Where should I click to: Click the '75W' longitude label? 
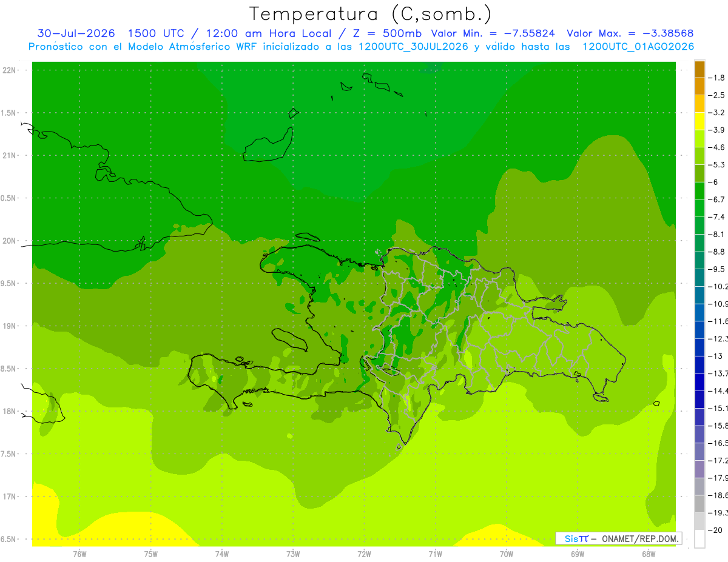click(150, 554)
